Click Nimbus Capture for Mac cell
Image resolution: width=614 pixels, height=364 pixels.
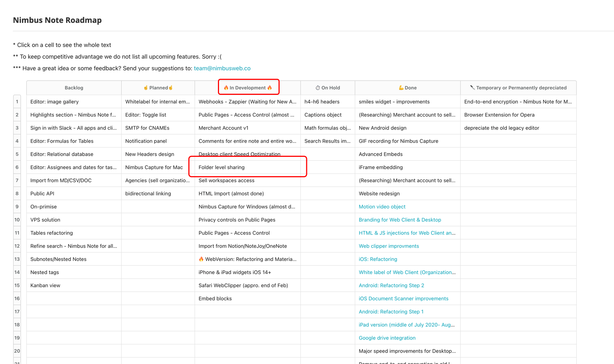158,167
